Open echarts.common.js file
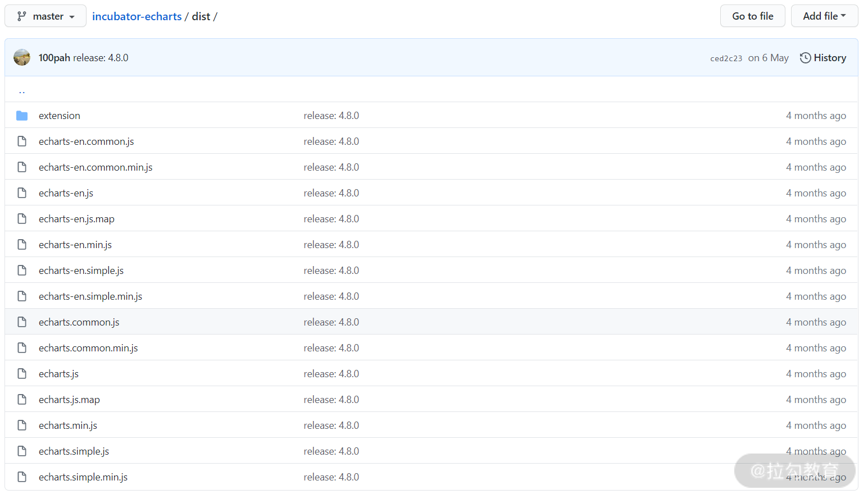The image size is (868, 499). [x=79, y=322]
